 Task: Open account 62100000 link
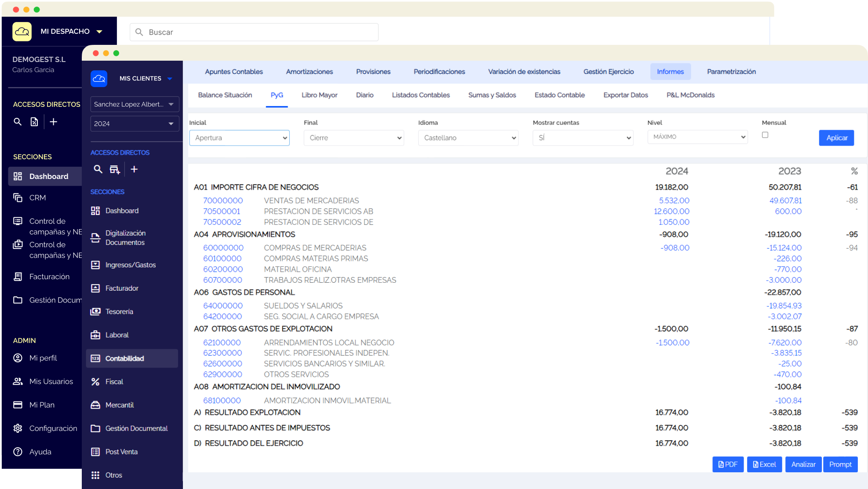click(222, 343)
